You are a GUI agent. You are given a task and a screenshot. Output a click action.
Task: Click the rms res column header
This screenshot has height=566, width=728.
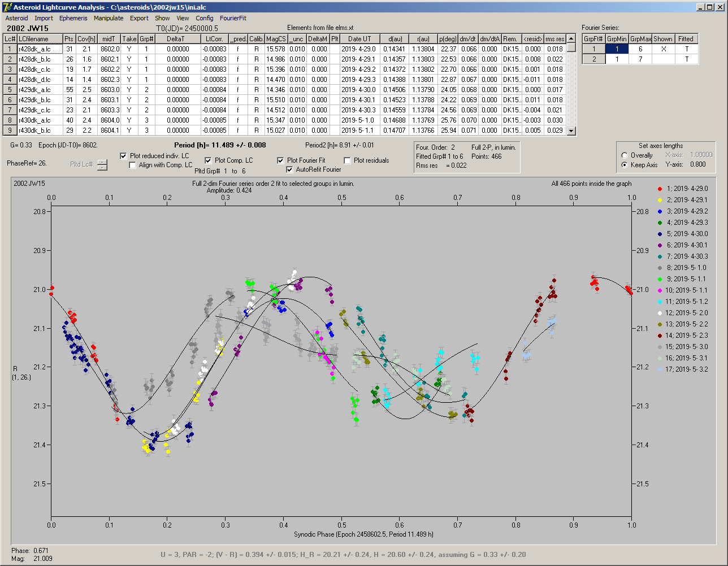click(x=554, y=39)
